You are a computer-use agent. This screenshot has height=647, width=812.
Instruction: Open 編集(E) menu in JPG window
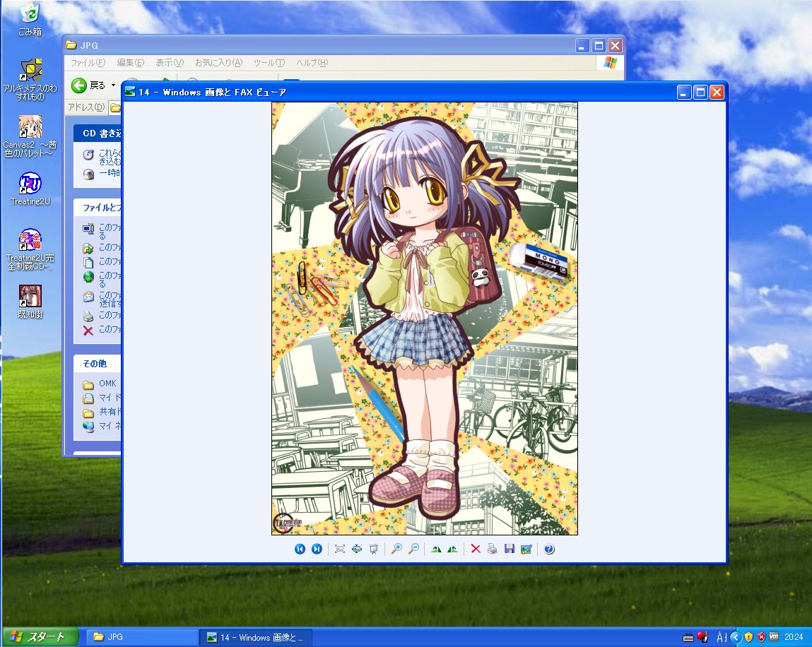(131, 63)
